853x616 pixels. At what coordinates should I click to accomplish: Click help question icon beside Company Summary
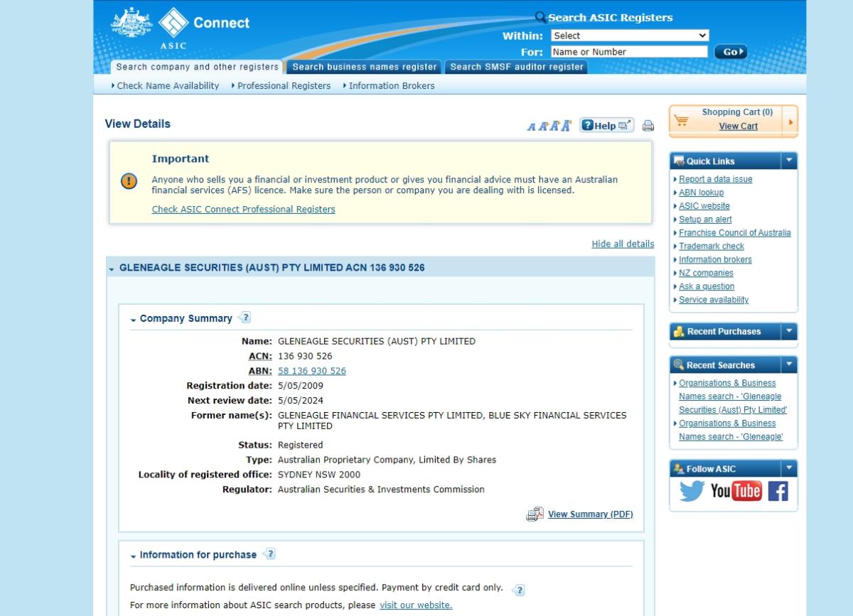click(245, 318)
